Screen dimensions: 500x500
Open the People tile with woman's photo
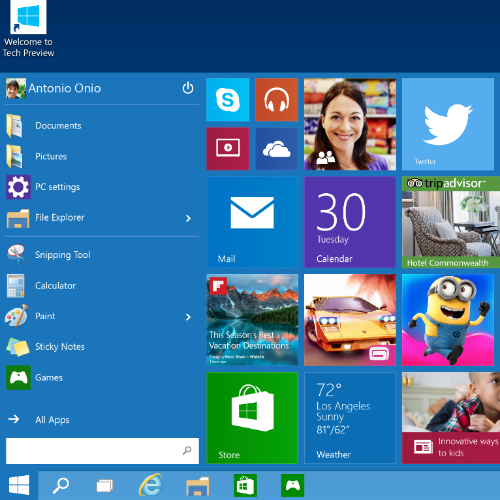(350, 124)
